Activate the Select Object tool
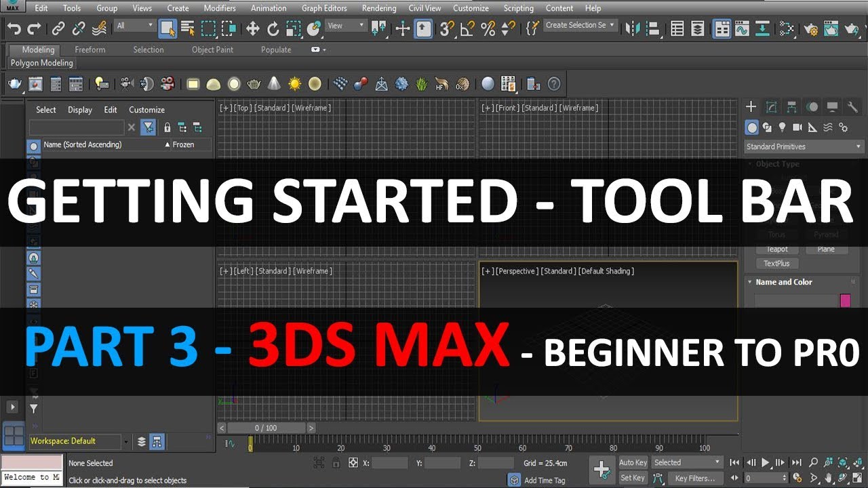Image resolution: width=868 pixels, height=488 pixels. tap(167, 28)
